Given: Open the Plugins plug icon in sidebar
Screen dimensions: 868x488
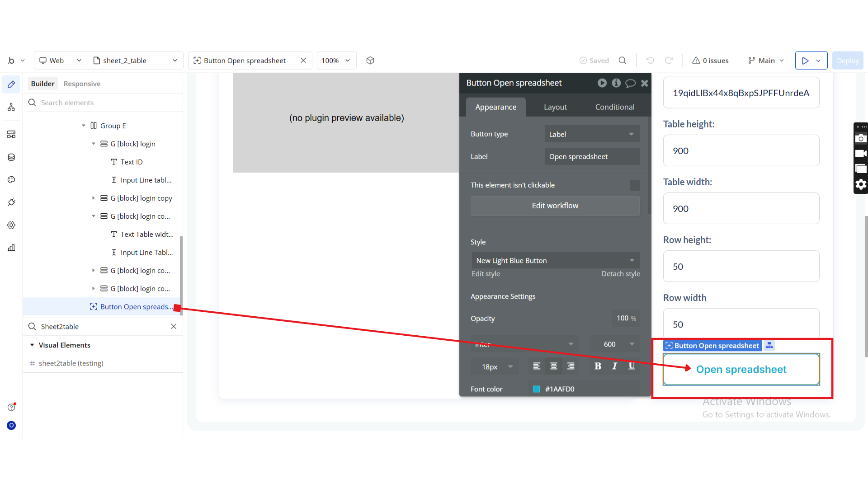Looking at the screenshot, I should [x=11, y=202].
